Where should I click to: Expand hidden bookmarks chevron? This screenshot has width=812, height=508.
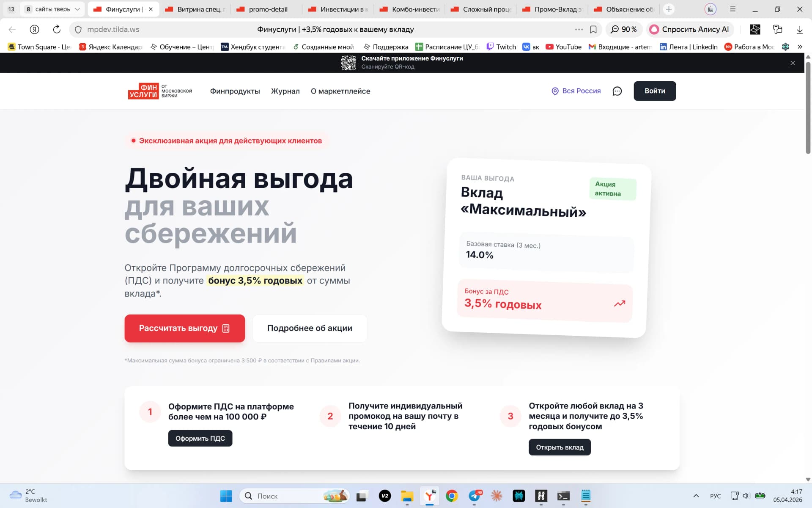800,47
